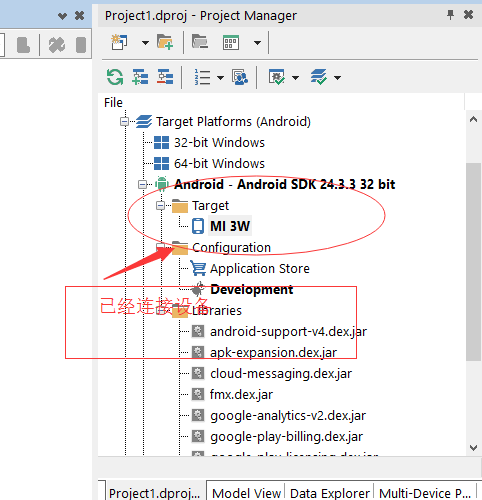Click gear icon of apk-expansion.dex.jar
482x500 pixels.
pos(198,352)
